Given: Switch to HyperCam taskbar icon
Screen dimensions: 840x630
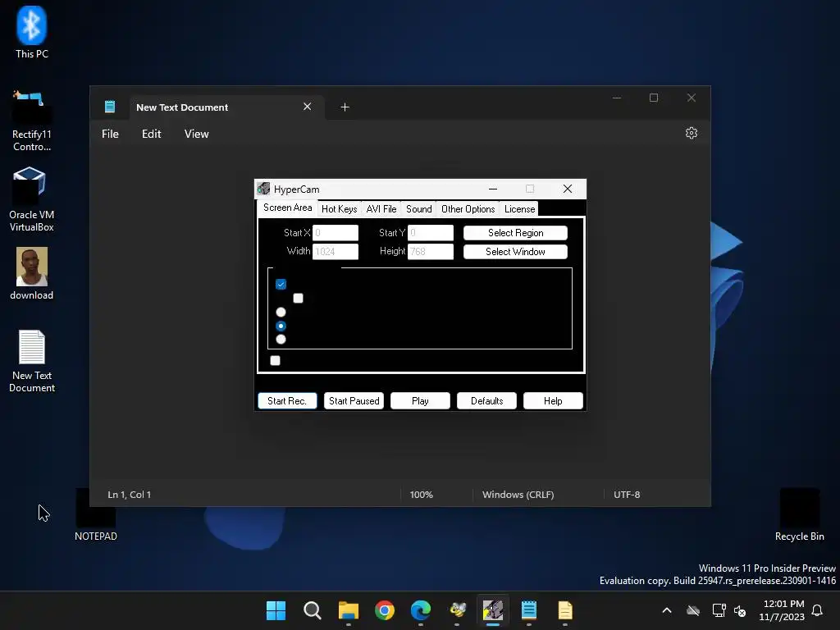Looking at the screenshot, I should pyautogui.click(x=493, y=610).
